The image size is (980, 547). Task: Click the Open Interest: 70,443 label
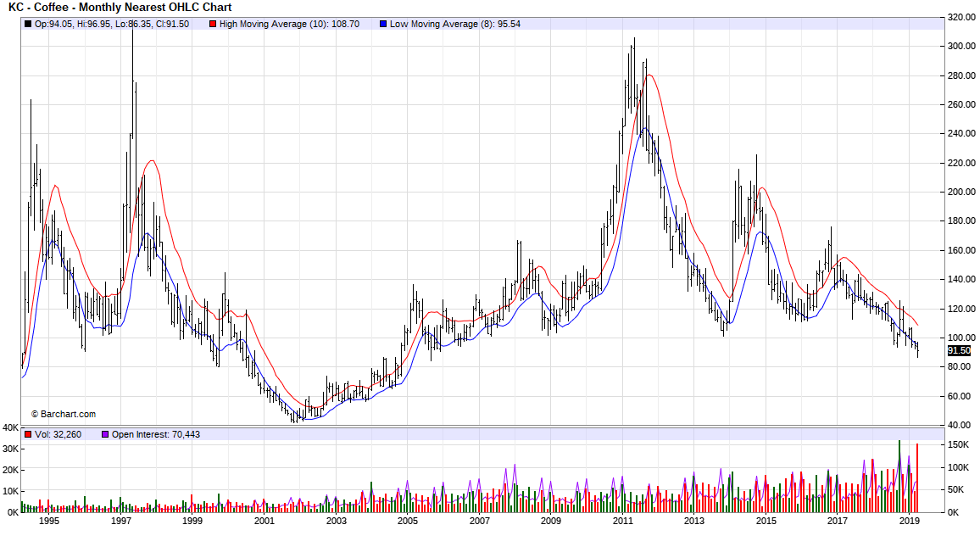pos(156,434)
